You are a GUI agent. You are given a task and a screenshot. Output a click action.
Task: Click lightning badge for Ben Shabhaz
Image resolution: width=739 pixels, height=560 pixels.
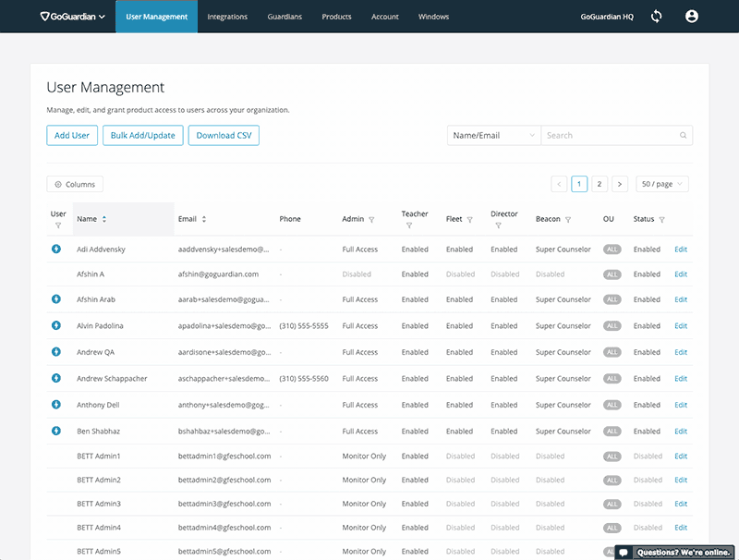click(x=56, y=431)
